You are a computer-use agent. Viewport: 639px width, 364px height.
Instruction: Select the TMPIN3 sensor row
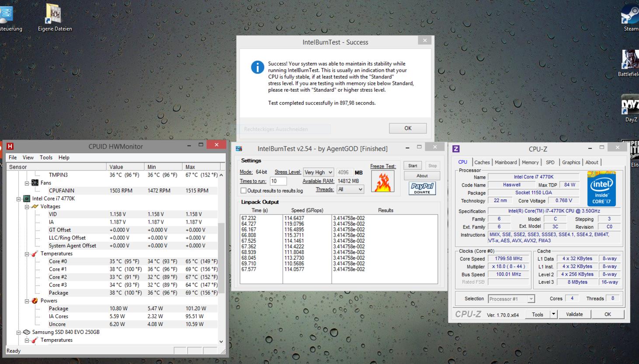click(112, 175)
